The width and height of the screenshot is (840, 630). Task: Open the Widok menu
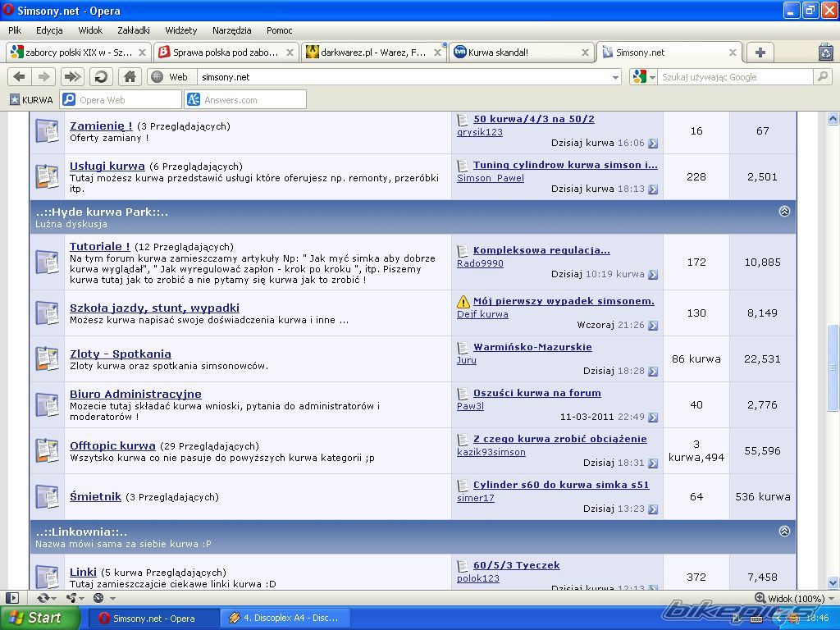[x=90, y=30]
